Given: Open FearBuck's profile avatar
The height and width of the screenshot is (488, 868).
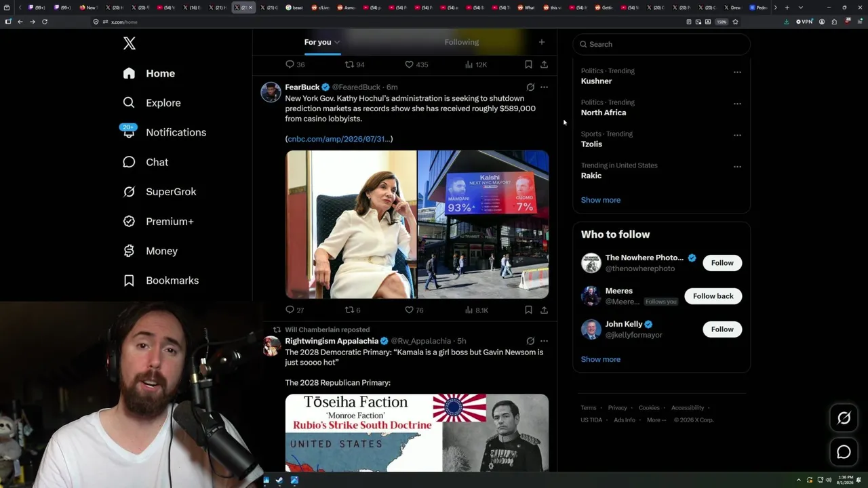Looking at the screenshot, I should (x=271, y=92).
